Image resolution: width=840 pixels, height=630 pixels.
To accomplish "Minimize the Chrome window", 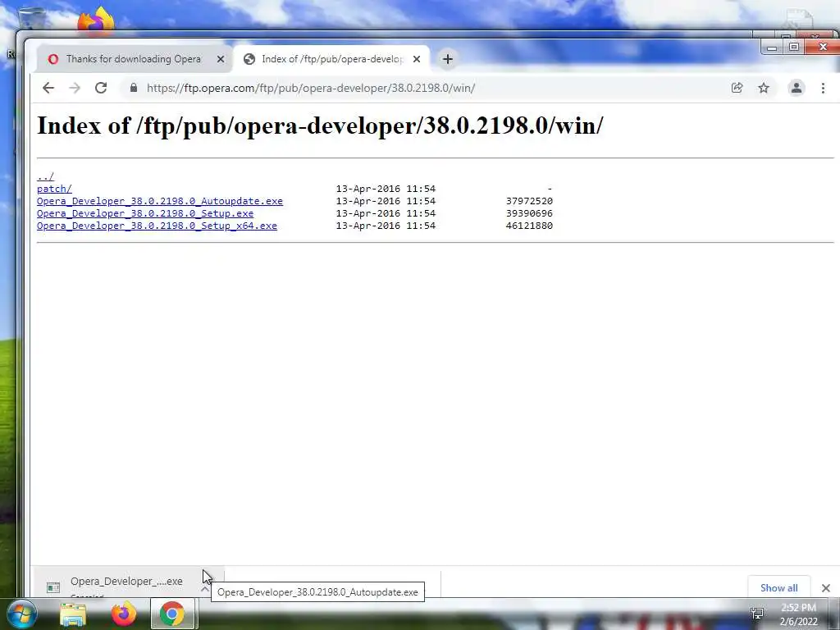I will [x=772, y=48].
